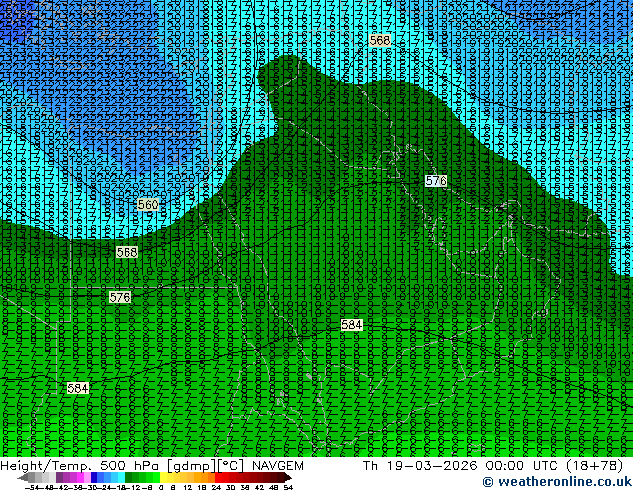634x490 pixels.
Task: Click the dark green -18 legend swatch
Action: coord(129,477)
